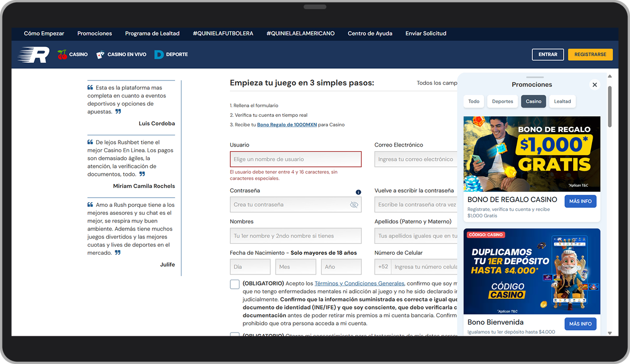The height and width of the screenshot is (364, 630).
Task: Select the Casino cherries icon
Action: [63, 54]
